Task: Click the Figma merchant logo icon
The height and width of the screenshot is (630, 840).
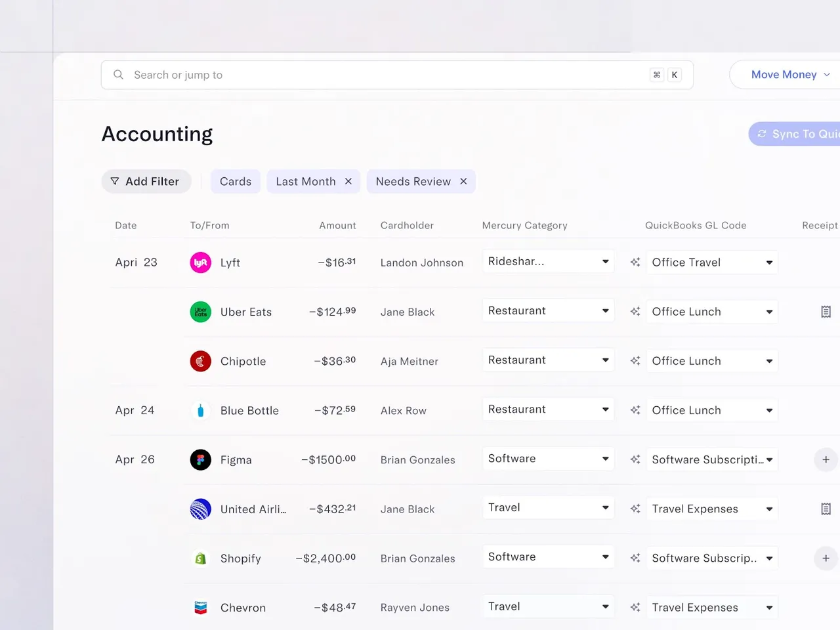Action: (200, 459)
